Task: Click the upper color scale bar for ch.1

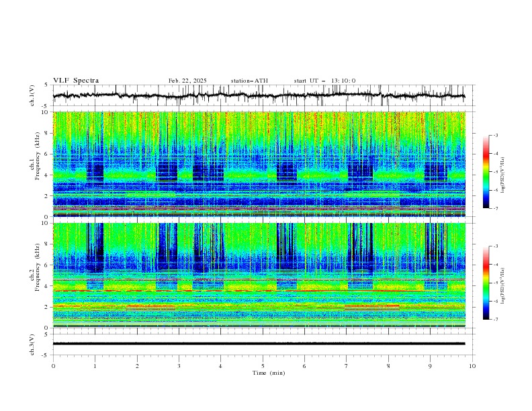Action: pyautogui.click(x=486, y=171)
